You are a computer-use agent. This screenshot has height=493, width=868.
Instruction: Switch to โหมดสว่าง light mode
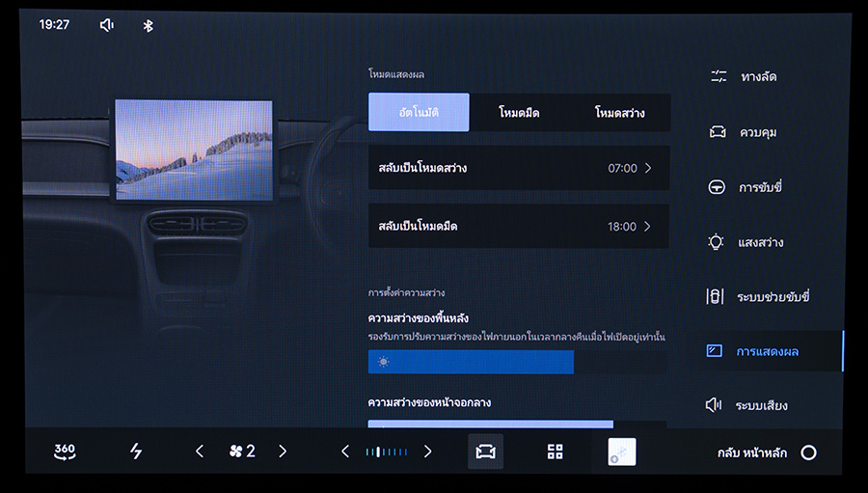point(619,113)
